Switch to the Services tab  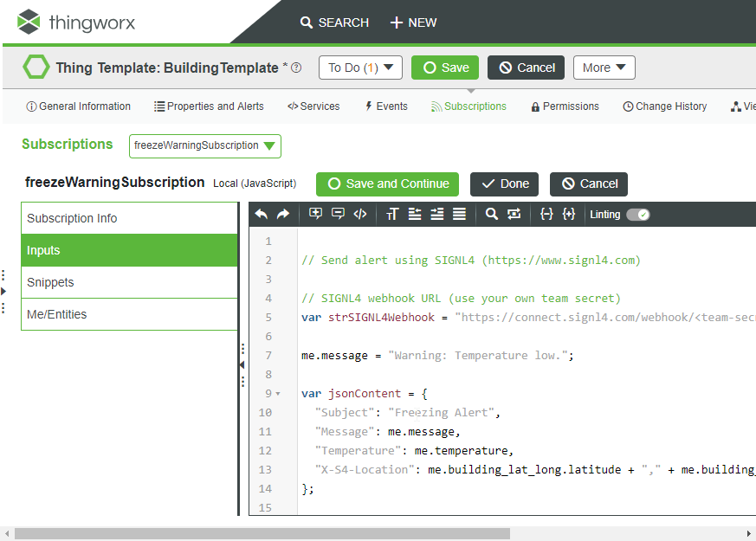[313, 106]
